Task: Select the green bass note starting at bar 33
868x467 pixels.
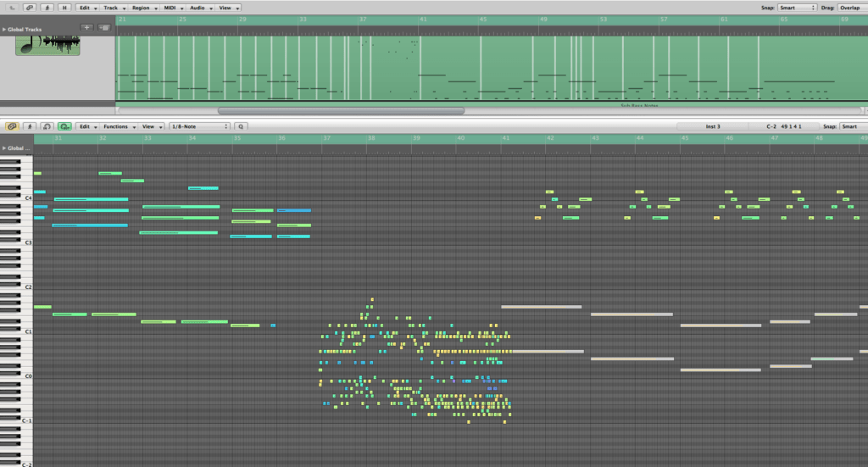Action: point(159,321)
